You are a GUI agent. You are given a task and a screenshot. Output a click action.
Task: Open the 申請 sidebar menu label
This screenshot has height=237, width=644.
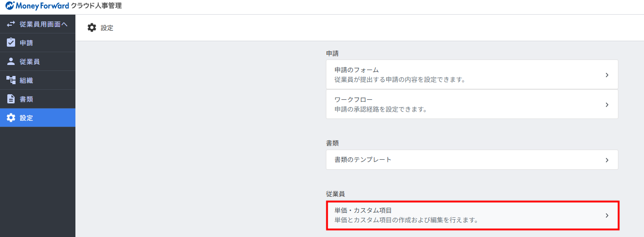(x=26, y=43)
